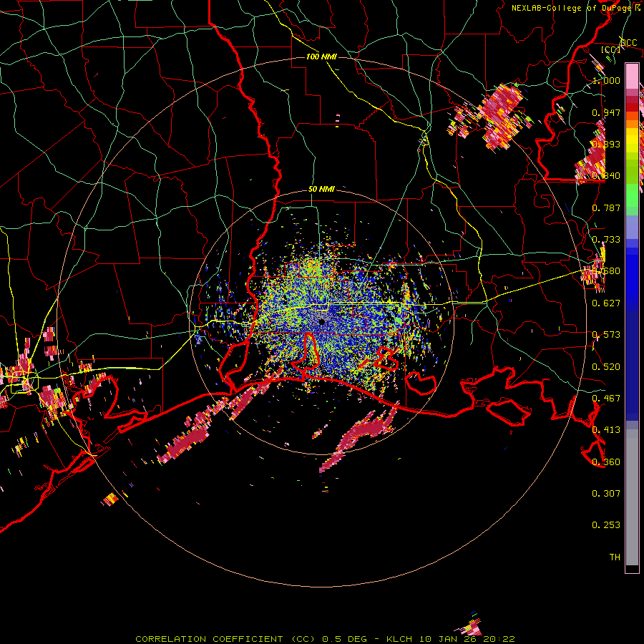Pick the bright green segment of the color bar

click(632, 195)
